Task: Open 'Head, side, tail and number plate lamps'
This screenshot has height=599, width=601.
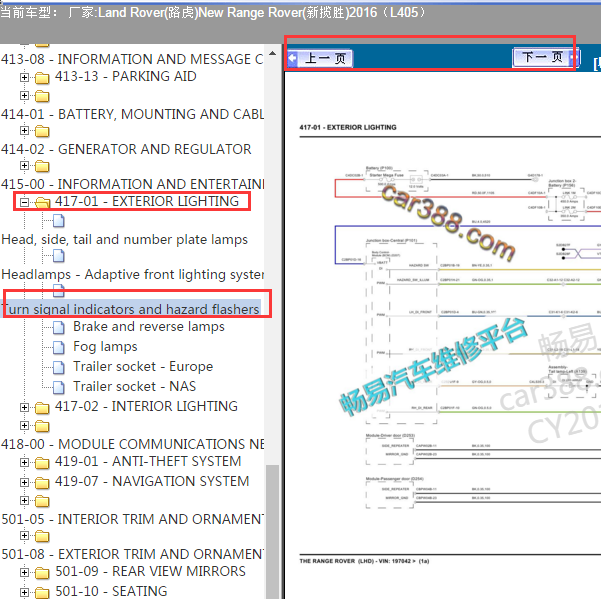Action: [x=125, y=240]
